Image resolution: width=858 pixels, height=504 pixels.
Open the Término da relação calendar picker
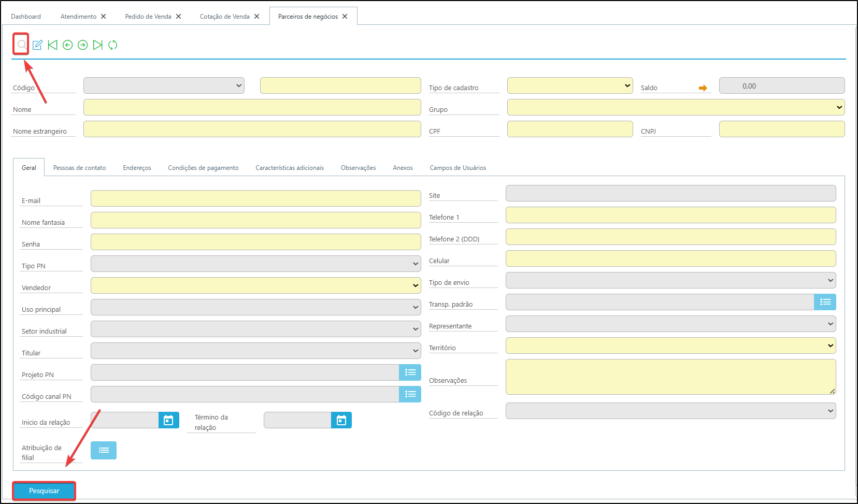pyautogui.click(x=341, y=420)
